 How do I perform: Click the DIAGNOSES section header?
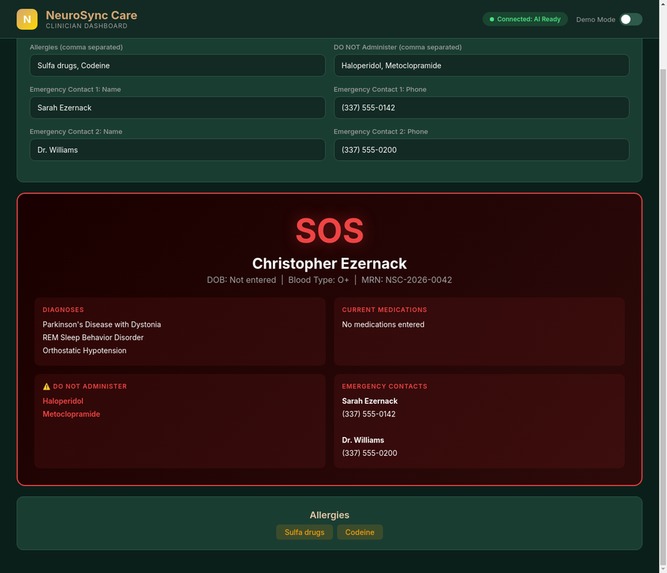[x=63, y=310]
